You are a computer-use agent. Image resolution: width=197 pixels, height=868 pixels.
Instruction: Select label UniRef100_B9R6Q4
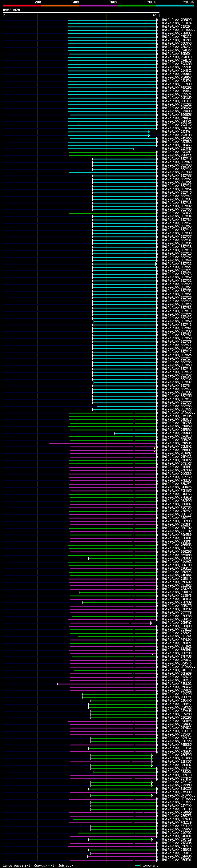177,54
